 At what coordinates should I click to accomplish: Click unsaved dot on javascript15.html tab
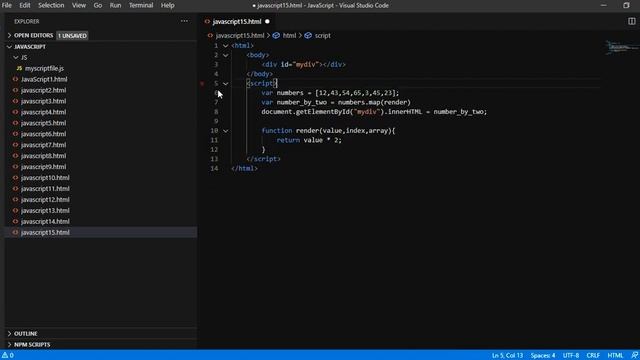point(267,22)
